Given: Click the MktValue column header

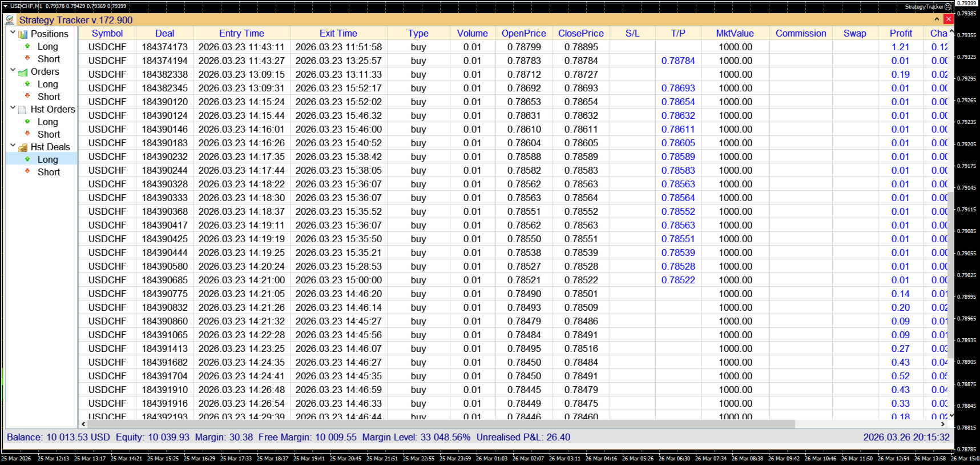Looking at the screenshot, I should (735, 33).
